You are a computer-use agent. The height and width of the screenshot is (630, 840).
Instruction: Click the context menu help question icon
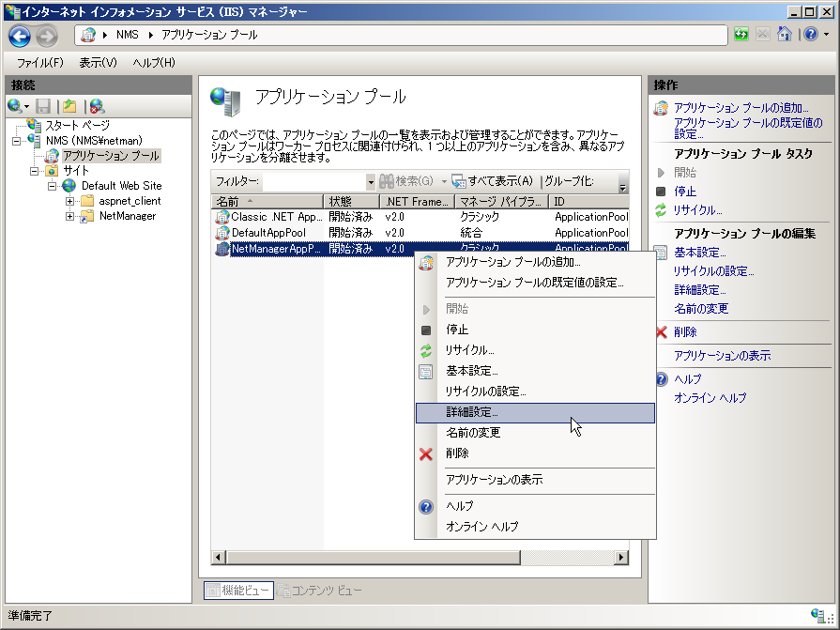coord(426,506)
